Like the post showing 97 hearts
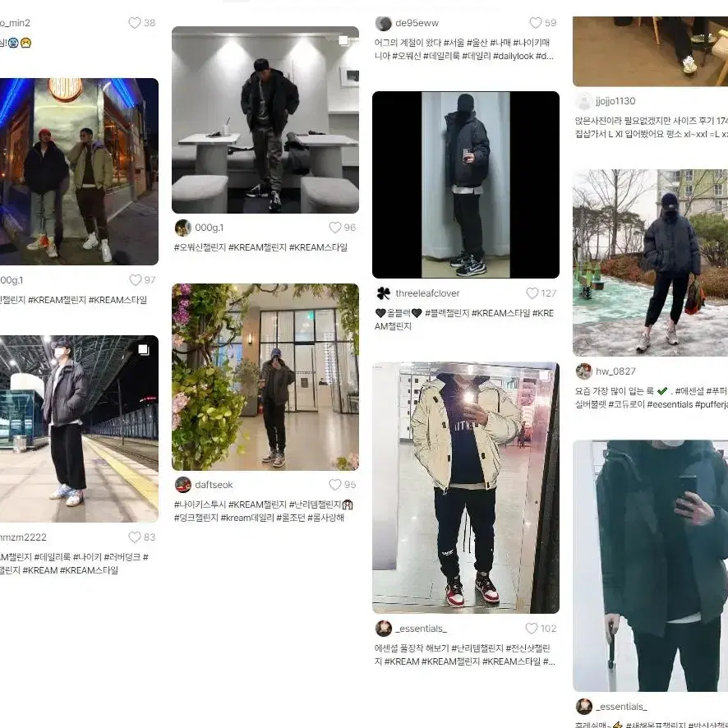Screen dimensions: 728x728 (x=136, y=280)
